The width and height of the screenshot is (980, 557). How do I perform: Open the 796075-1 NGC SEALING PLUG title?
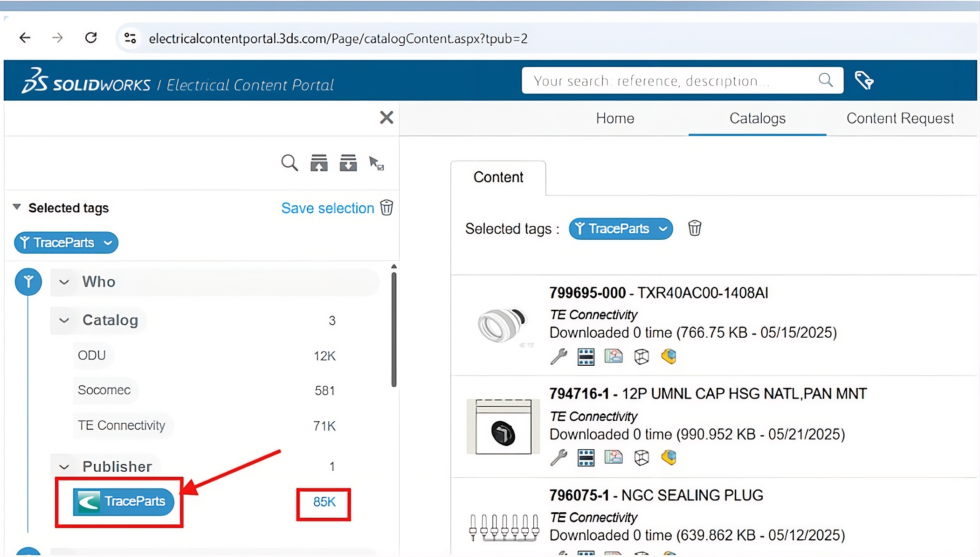(656, 495)
